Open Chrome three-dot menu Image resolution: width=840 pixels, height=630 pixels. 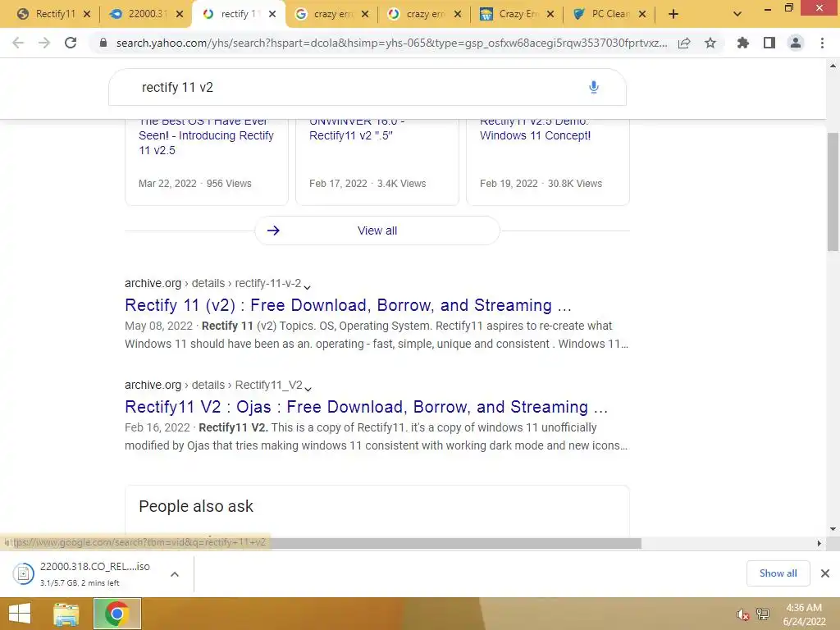[x=822, y=43]
